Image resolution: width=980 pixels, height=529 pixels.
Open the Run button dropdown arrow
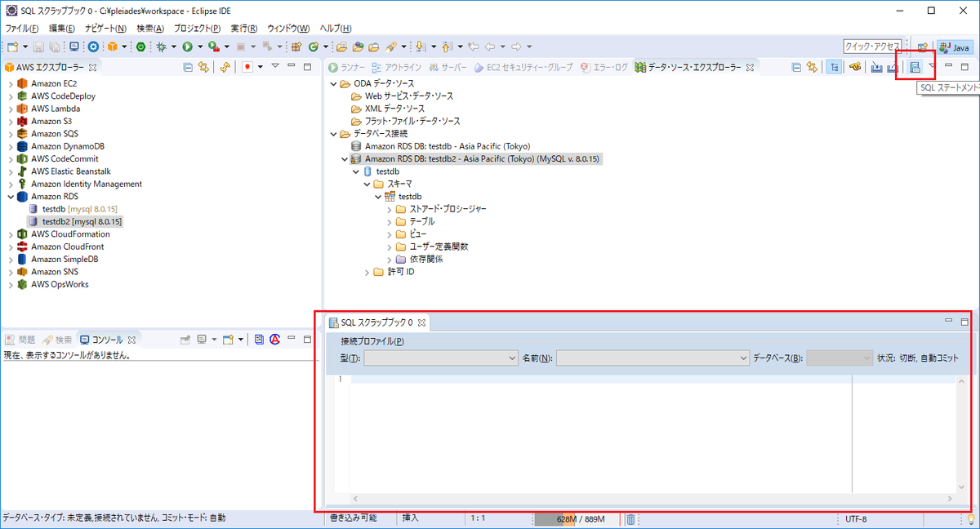click(199, 47)
